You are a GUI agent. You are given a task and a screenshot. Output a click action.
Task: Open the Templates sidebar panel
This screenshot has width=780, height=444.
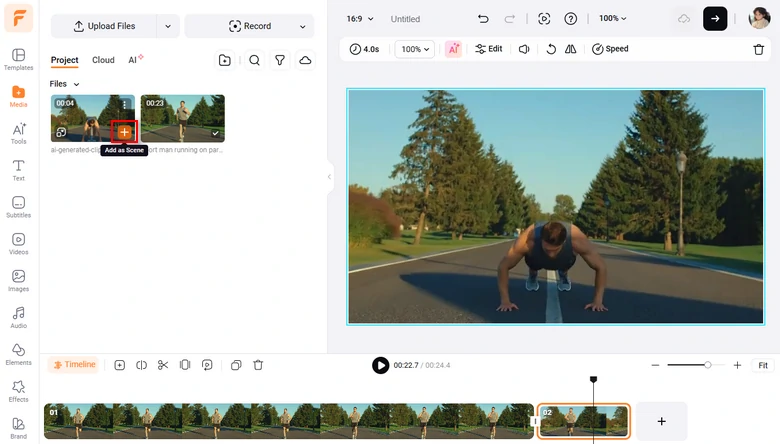(x=18, y=59)
